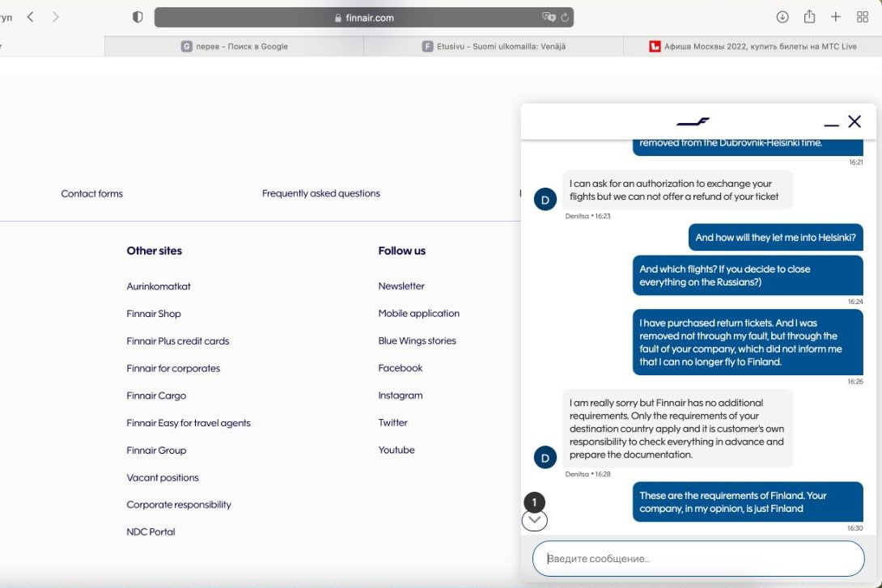
Task: Click the message 'And which flights? If you decide'
Action: 748,276
